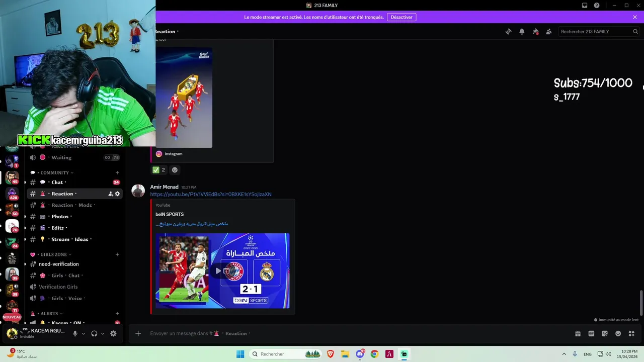
Task: Open server with 628 badge
Action: (x=12, y=193)
